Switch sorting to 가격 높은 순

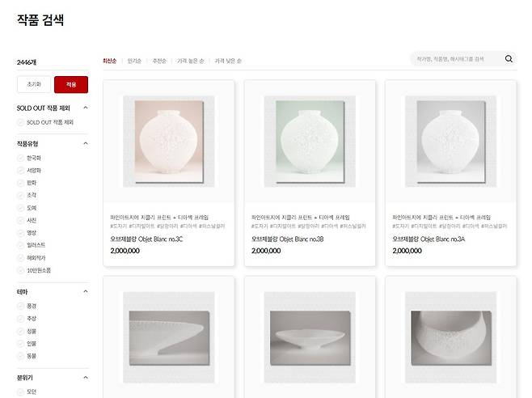click(x=190, y=61)
